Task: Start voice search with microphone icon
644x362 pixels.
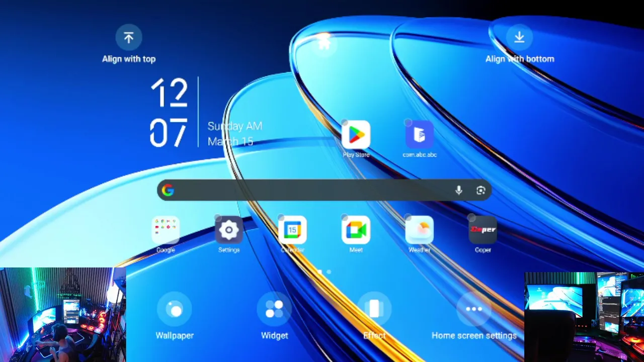Action: pos(459,190)
